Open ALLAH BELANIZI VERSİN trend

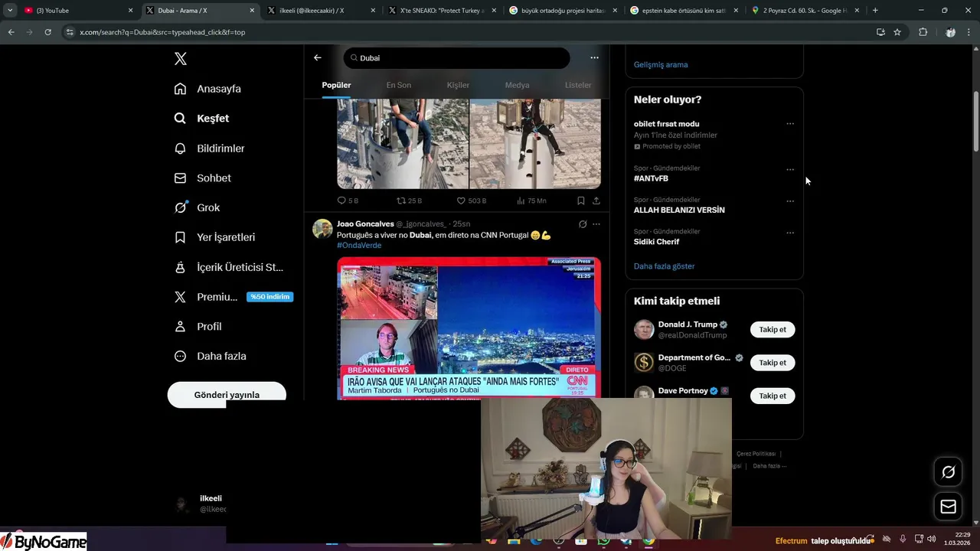click(679, 210)
